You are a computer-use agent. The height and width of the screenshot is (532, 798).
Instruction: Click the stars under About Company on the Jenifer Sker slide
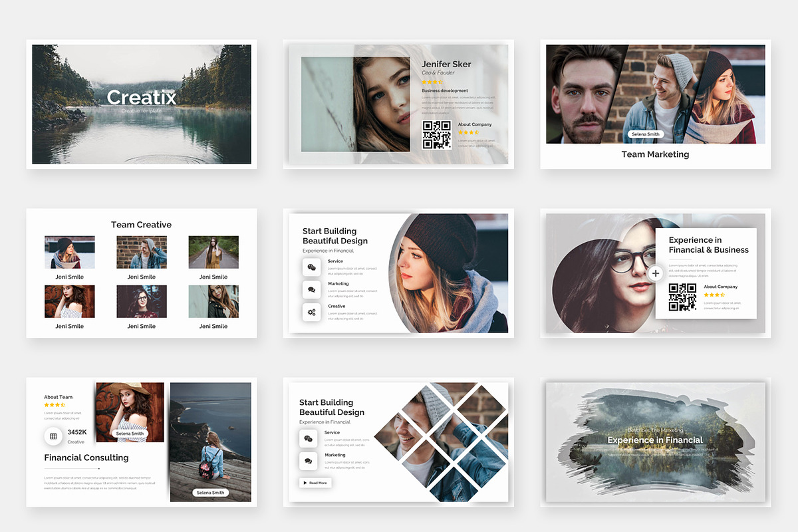468,132
